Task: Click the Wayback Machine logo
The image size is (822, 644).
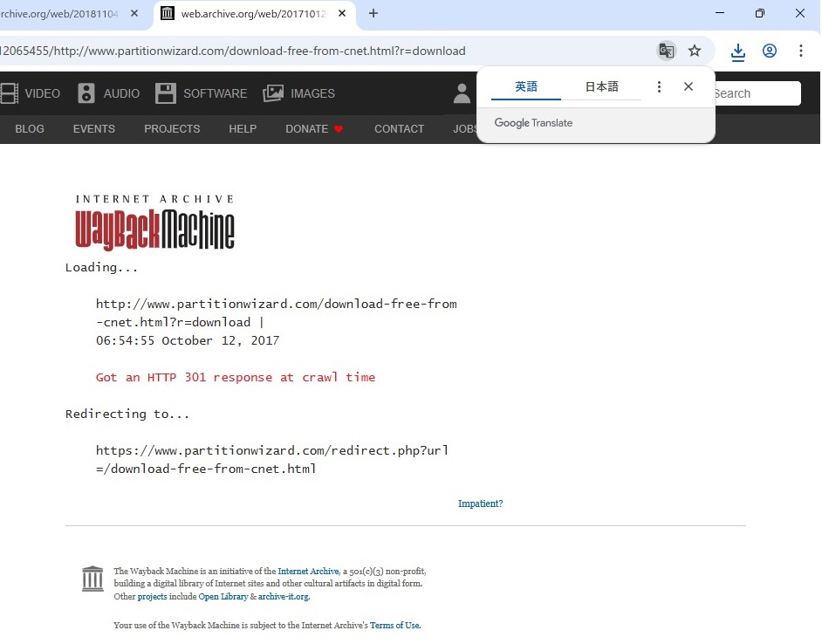Action: coord(155,223)
